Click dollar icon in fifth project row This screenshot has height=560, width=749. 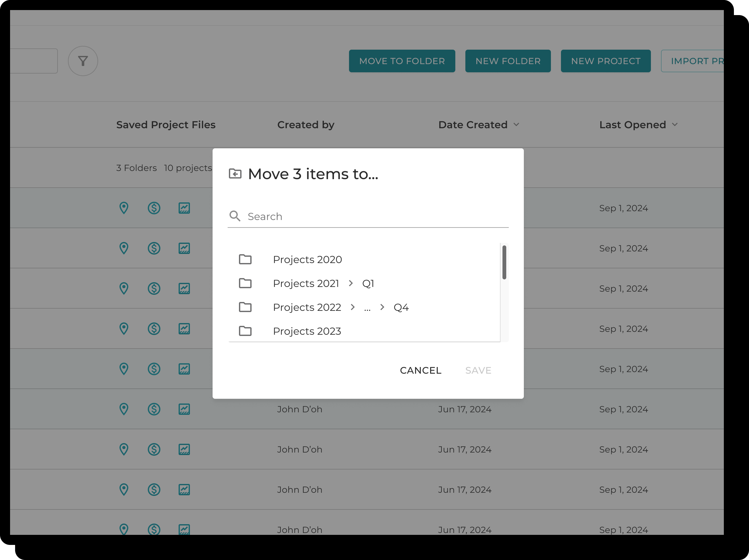[x=154, y=369]
